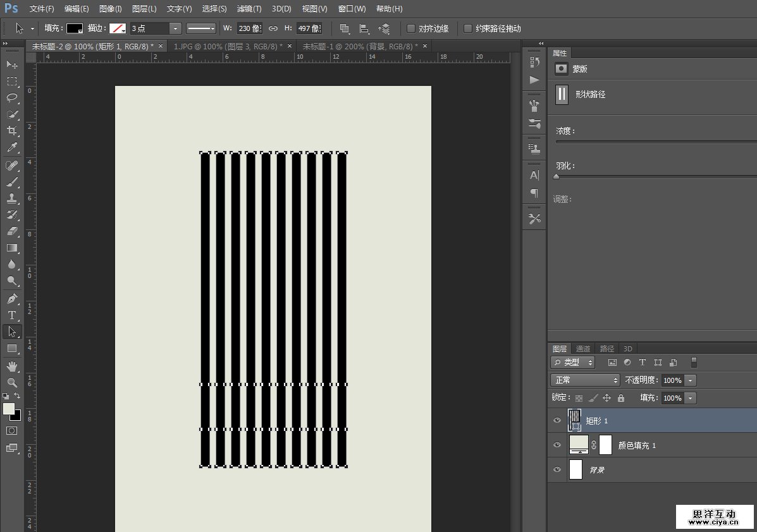Click the black fill color swatch

[x=74, y=28]
